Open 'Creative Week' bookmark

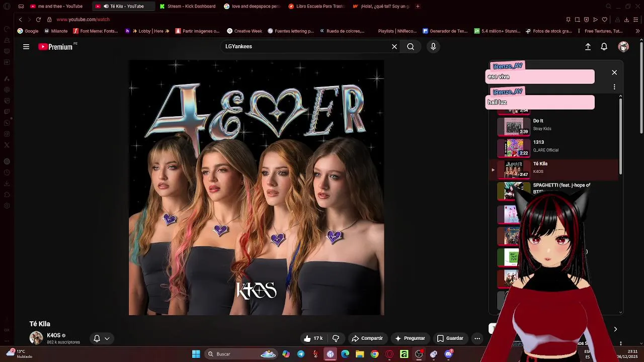point(245,31)
